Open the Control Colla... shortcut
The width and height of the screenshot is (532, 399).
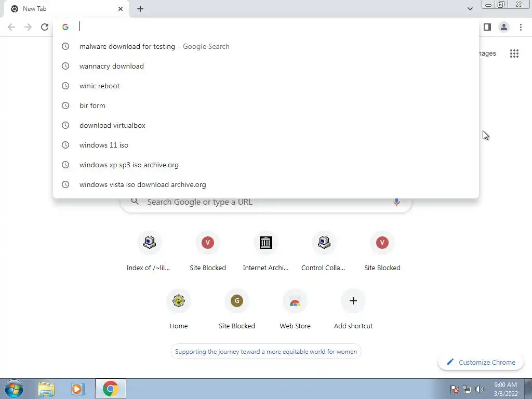[x=324, y=252]
